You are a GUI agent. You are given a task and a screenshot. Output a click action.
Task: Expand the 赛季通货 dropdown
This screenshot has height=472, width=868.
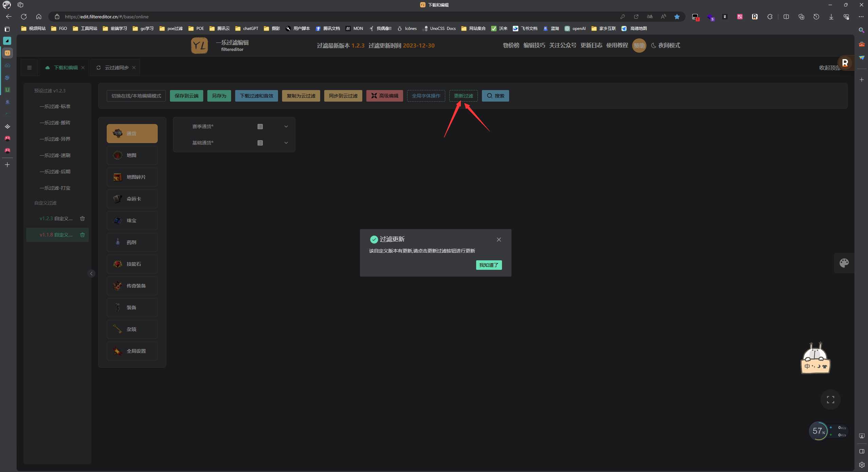(x=286, y=126)
